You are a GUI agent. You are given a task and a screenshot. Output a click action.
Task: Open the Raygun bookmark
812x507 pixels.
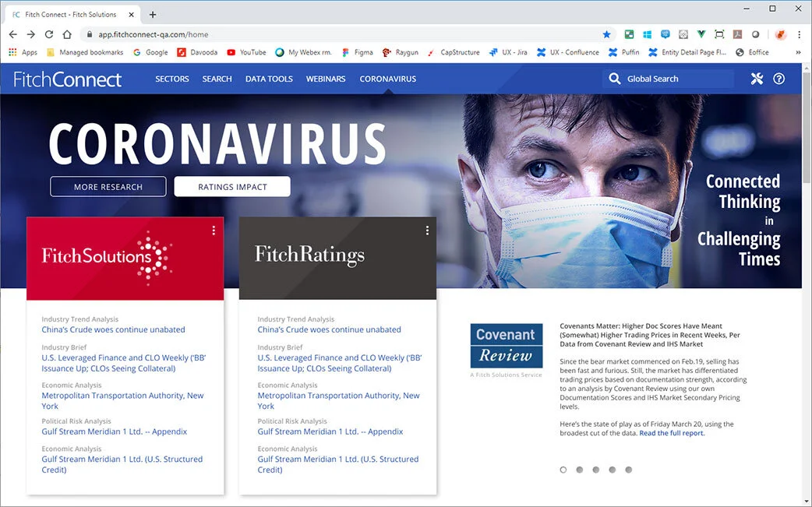401,52
